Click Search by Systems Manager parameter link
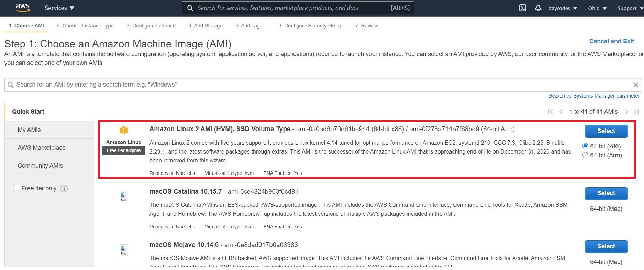Screen dimensions: 644x270 [x=594, y=96]
